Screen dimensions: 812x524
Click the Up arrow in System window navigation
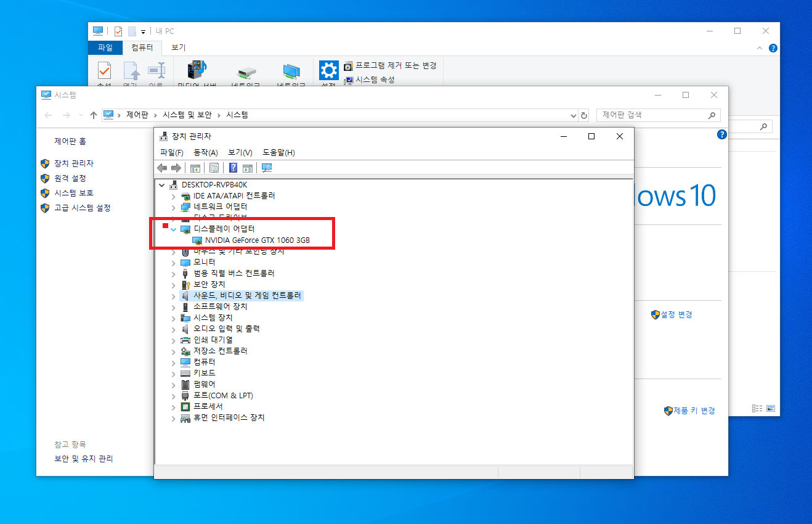[94, 115]
